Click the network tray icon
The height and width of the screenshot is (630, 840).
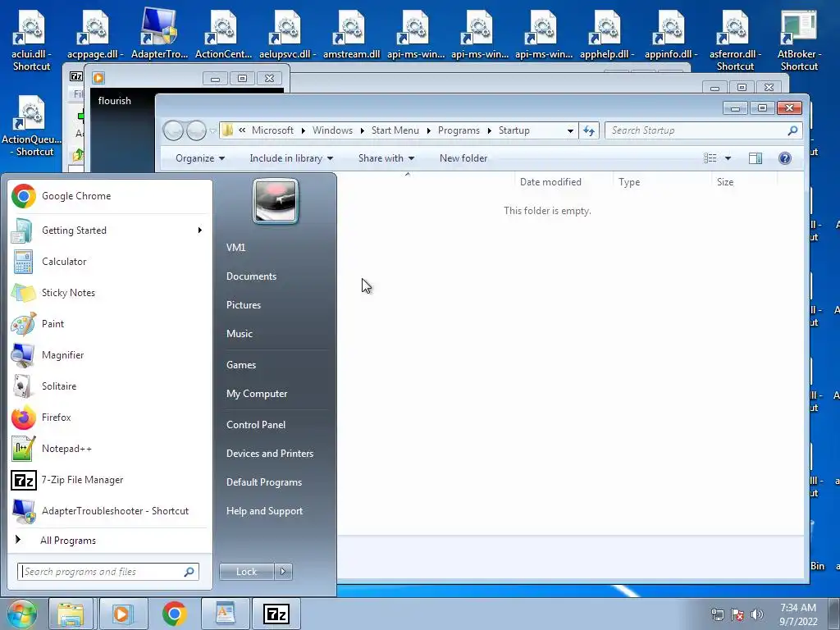point(717,614)
